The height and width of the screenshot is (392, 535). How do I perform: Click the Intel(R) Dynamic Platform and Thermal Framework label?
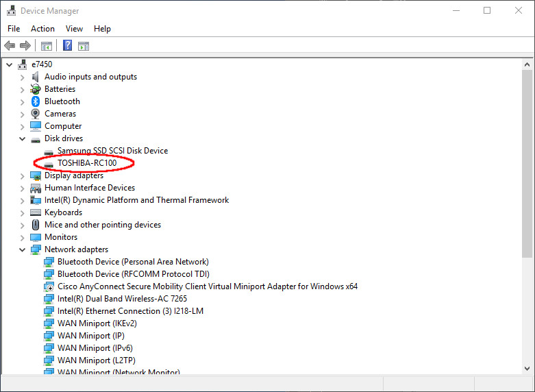[x=136, y=200]
